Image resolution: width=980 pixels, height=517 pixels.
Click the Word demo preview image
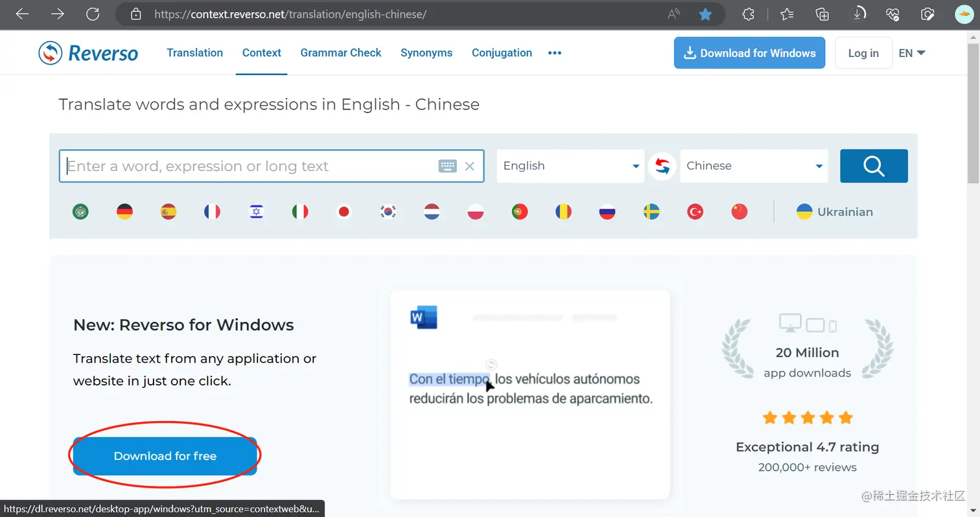tap(530, 395)
